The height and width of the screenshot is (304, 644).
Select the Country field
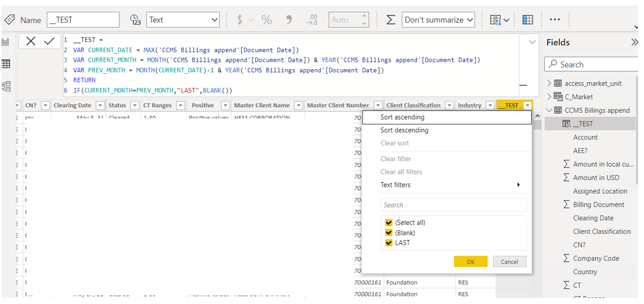coord(585,272)
